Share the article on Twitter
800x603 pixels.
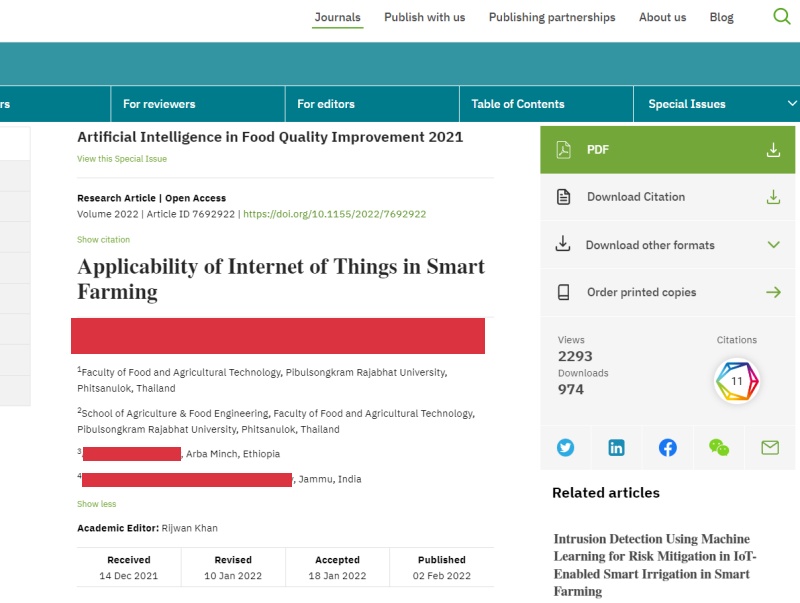point(566,448)
